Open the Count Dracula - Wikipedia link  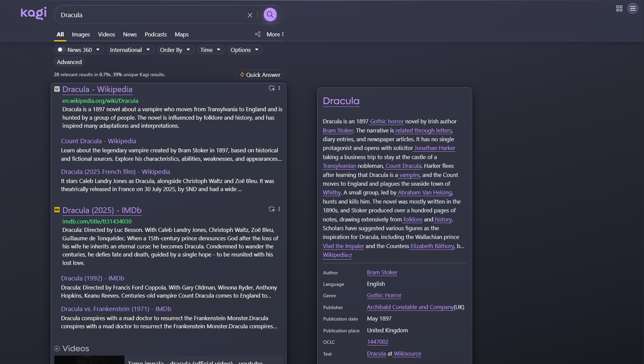point(99,141)
